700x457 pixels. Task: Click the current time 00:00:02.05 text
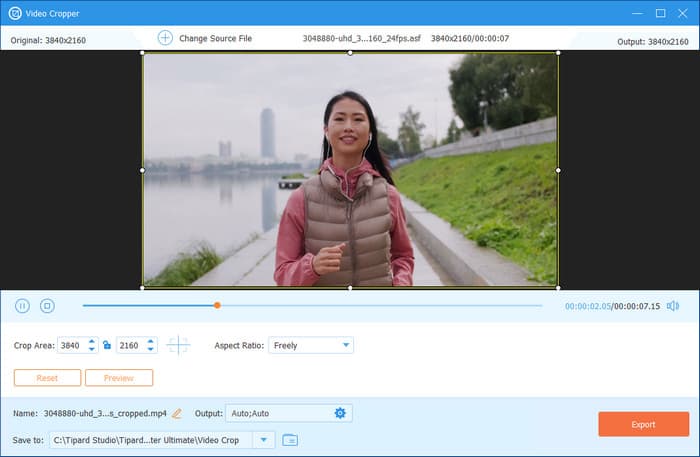pyautogui.click(x=588, y=306)
